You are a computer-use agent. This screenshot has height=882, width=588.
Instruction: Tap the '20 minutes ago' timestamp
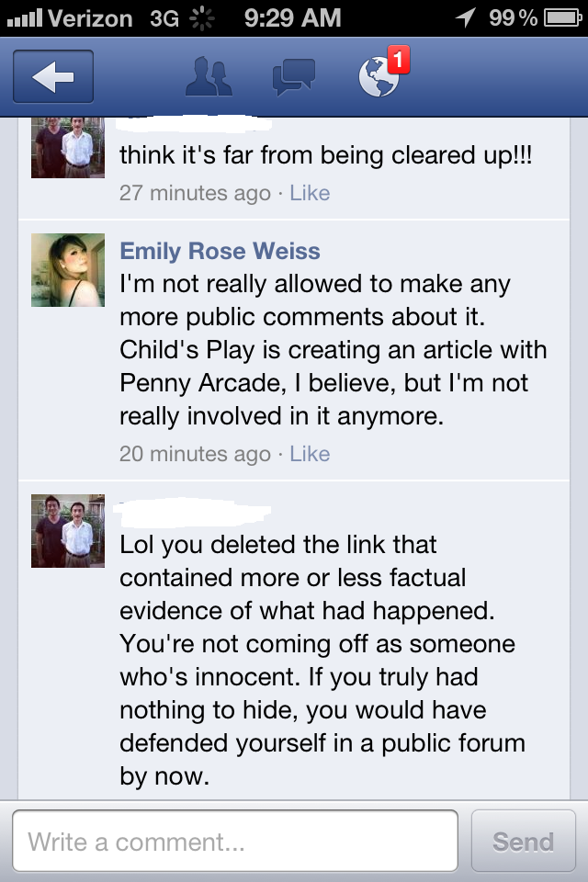pyautogui.click(x=196, y=454)
